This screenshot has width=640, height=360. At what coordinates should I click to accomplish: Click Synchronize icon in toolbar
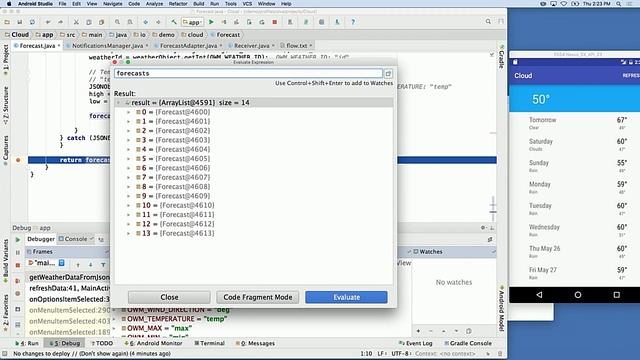point(32,22)
